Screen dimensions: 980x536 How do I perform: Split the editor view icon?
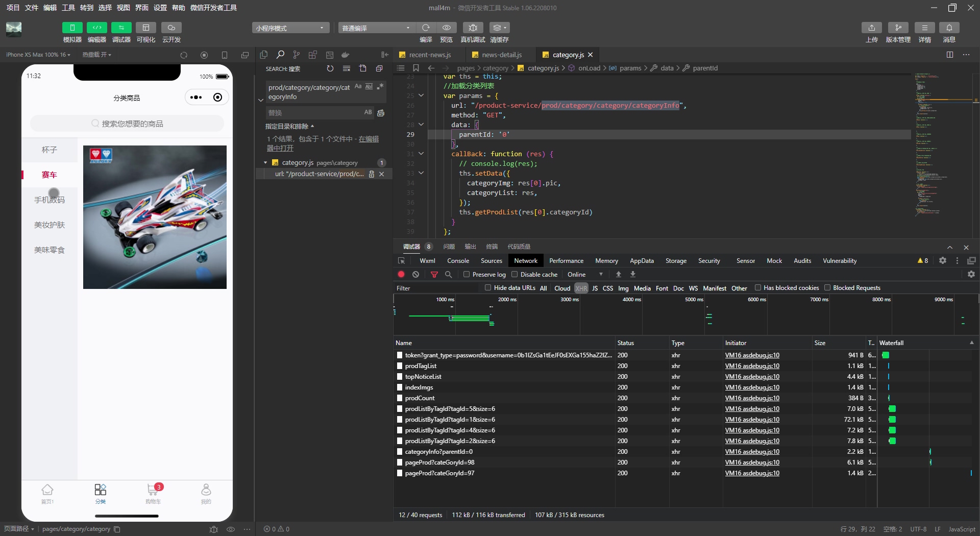coord(950,55)
